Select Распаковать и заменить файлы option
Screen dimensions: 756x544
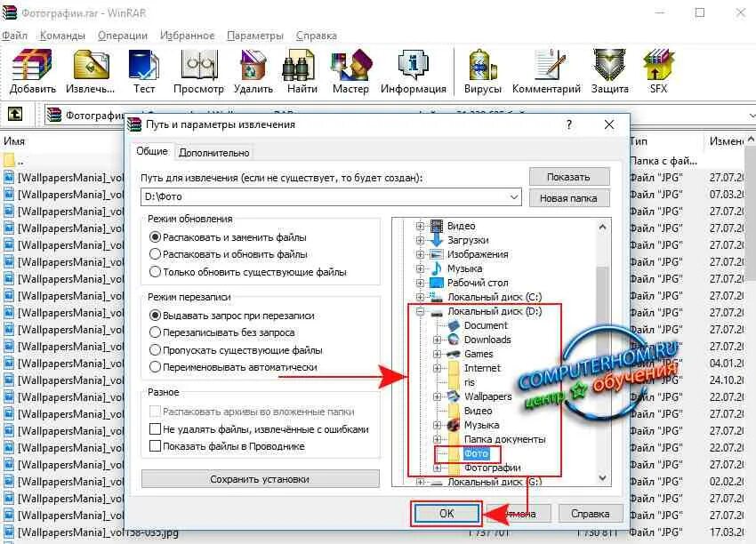(x=155, y=237)
